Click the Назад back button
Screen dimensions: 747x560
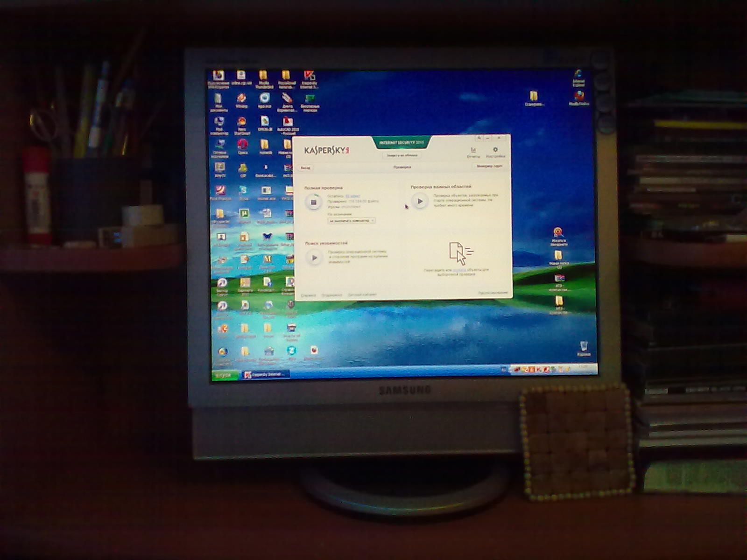pyautogui.click(x=305, y=167)
